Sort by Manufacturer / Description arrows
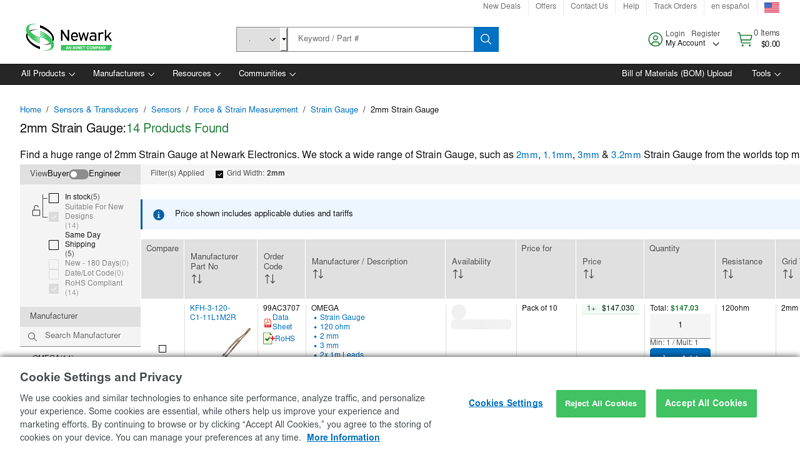Screen dimensions: 800x450 318,274
